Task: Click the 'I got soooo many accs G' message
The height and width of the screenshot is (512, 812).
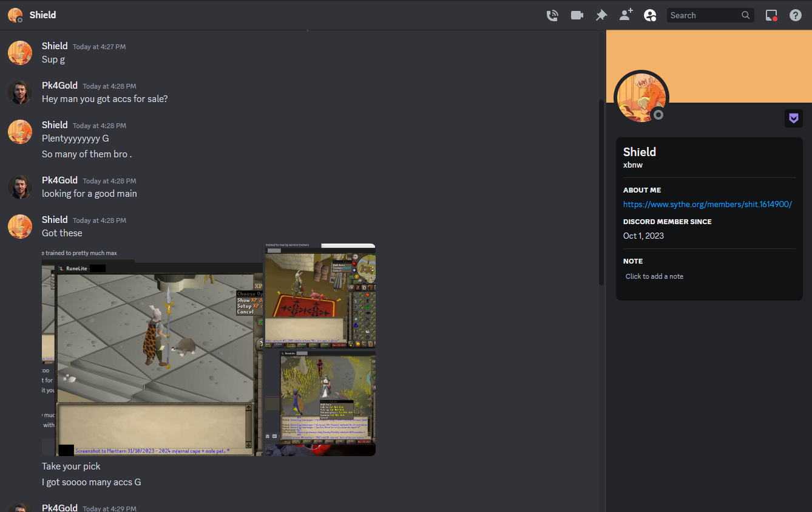Action: tap(92, 482)
